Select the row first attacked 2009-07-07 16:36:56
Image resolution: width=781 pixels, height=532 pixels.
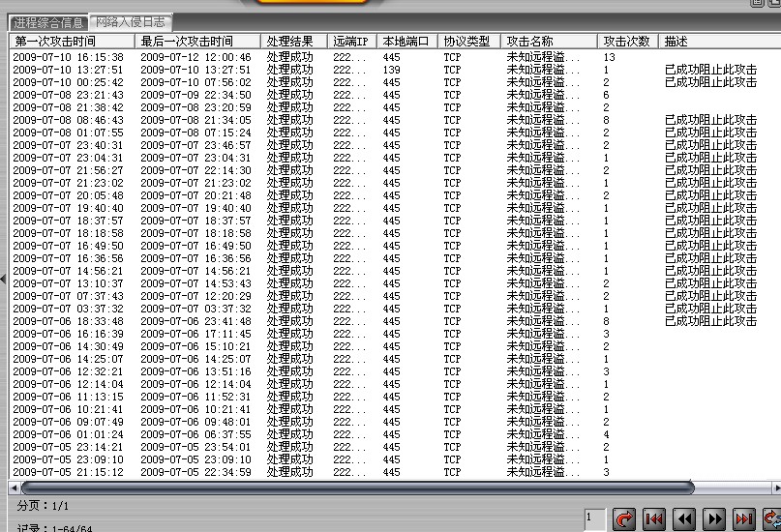[x=395, y=258]
